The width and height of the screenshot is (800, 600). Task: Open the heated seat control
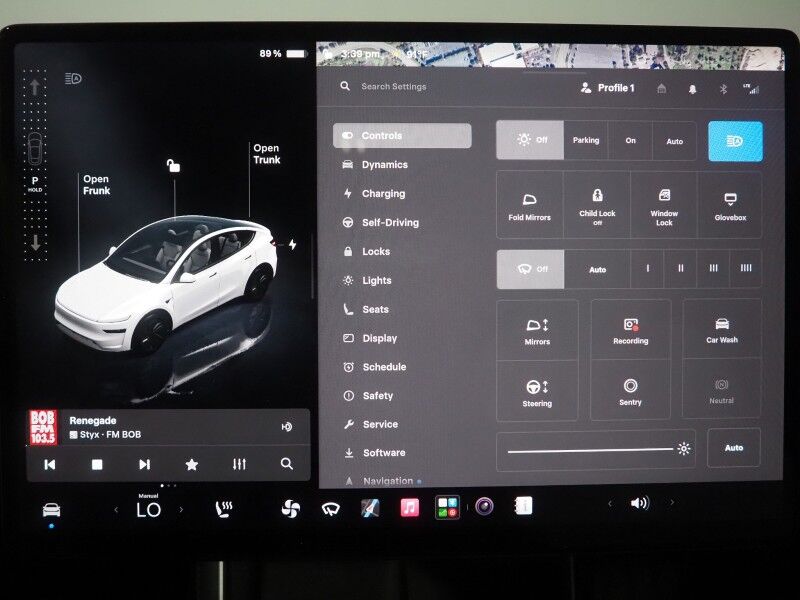224,509
